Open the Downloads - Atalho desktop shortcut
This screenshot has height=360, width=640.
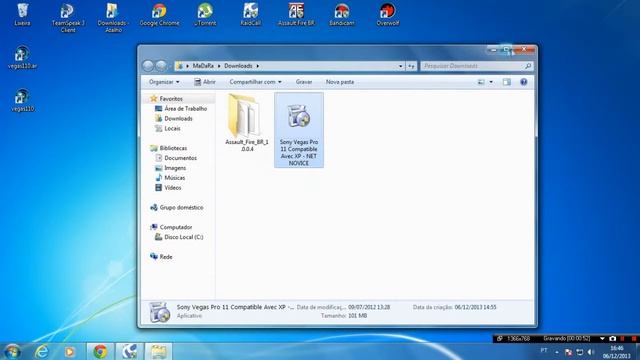pos(113,18)
